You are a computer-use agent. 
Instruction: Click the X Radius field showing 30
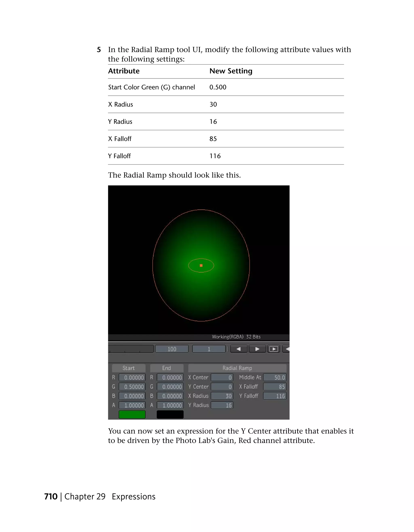pos(222,396)
